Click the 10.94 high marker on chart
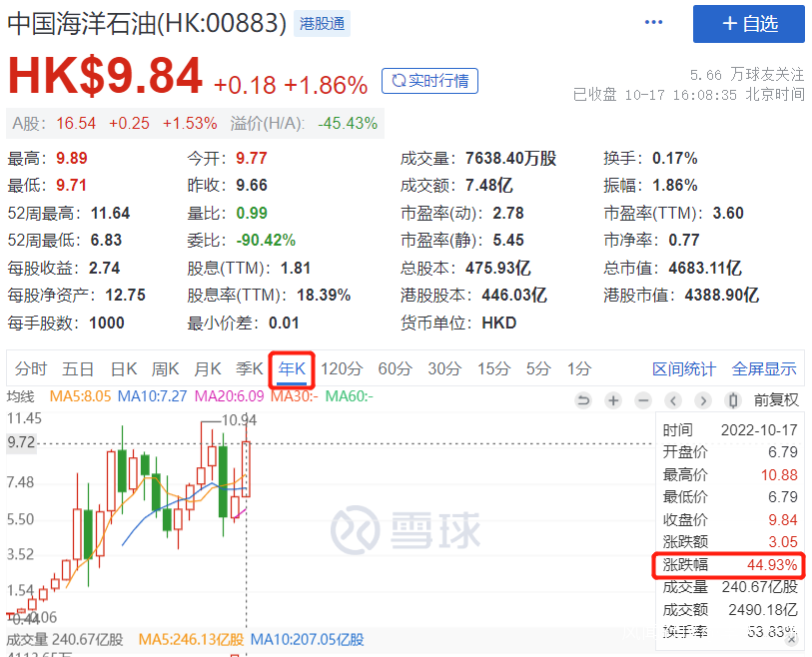Image resolution: width=812 pixels, height=657 pixels. tap(239, 420)
